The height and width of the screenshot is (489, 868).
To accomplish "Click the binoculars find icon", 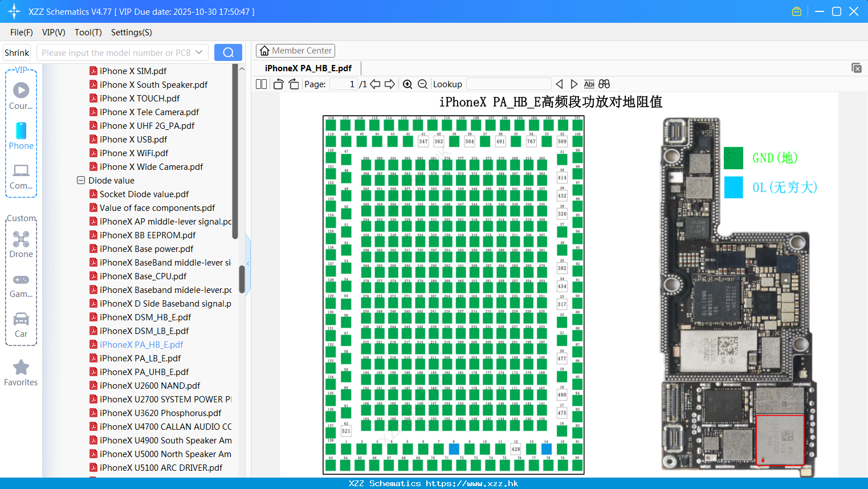I will point(604,84).
